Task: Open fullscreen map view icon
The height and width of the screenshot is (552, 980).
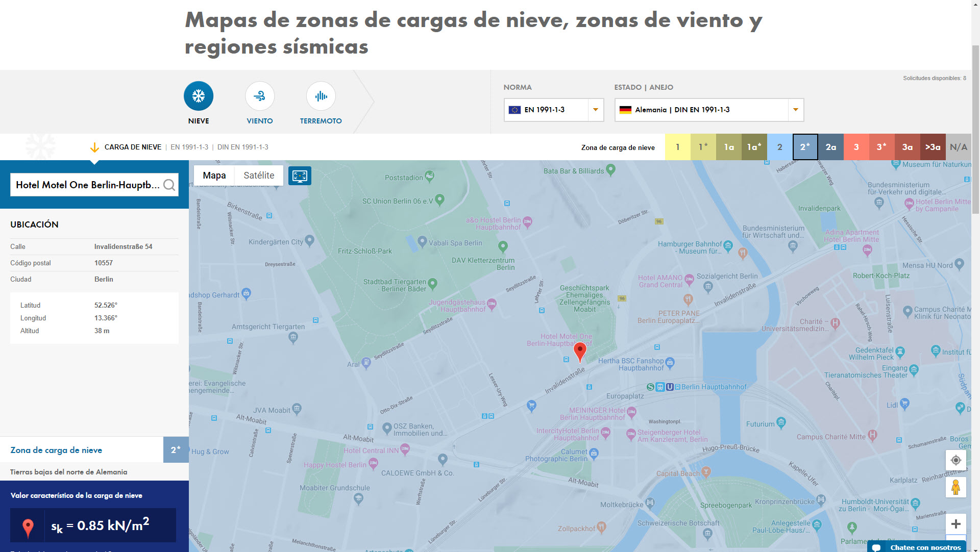Action: pyautogui.click(x=300, y=175)
